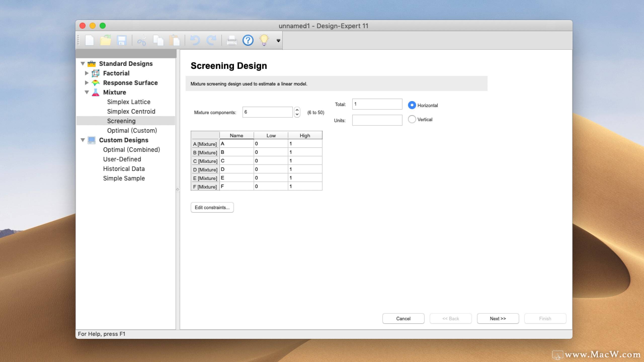644x362 pixels.
Task: Undo the last action
Action: point(195,40)
